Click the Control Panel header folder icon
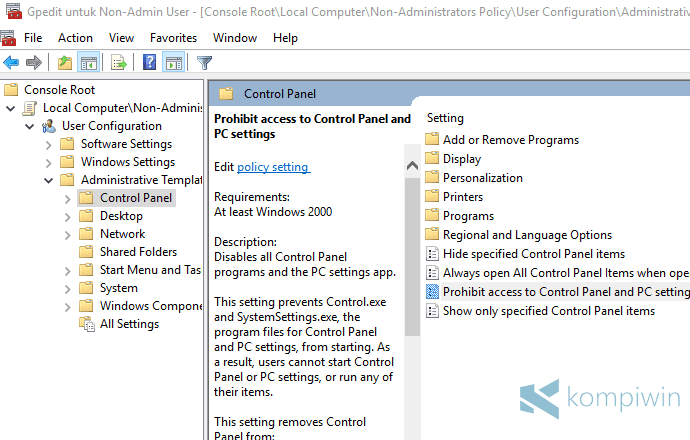690x440 pixels. tap(226, 94)
